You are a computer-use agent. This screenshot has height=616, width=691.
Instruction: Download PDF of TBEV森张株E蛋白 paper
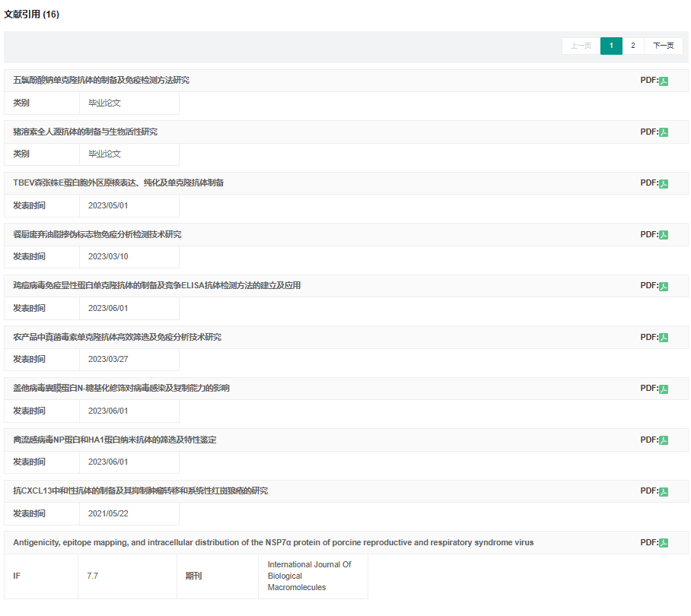(664, 183)
